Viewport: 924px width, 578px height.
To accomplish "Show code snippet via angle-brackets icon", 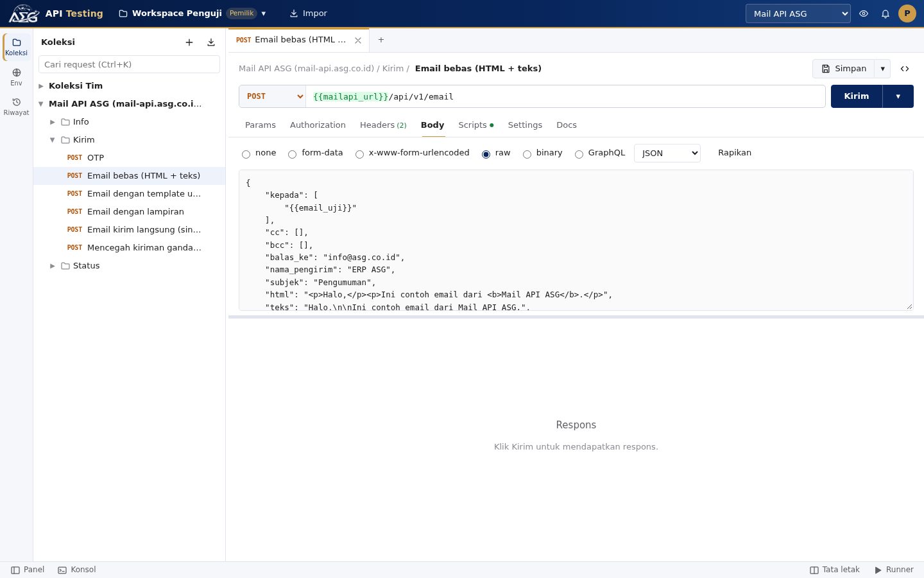I will pos(905,69).
